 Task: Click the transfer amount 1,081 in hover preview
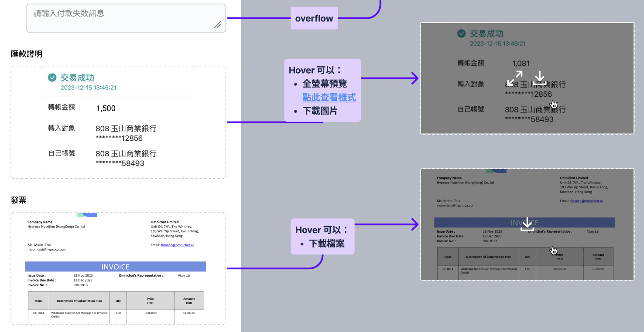pyautogui.click(x=521, y=64)
